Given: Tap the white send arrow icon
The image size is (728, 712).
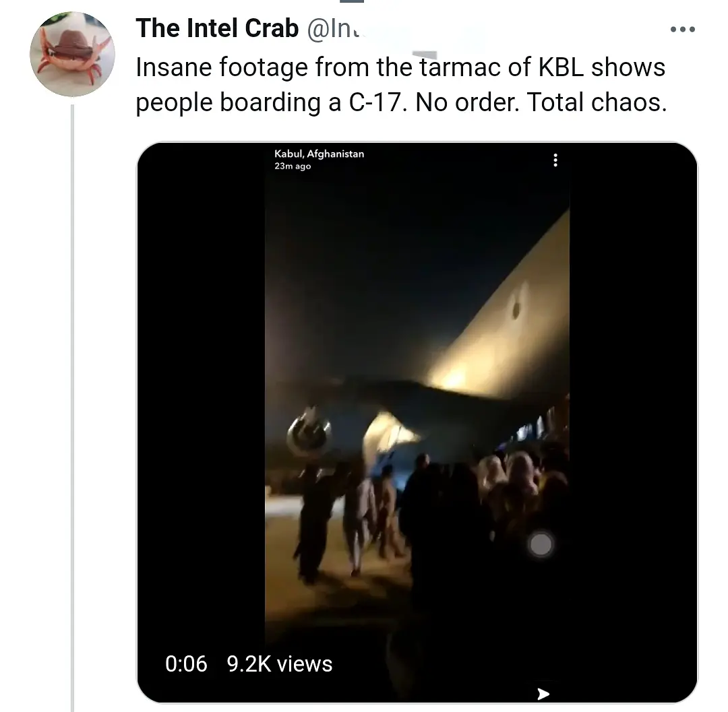Looking at the screenshot, I should pos(543,694).
